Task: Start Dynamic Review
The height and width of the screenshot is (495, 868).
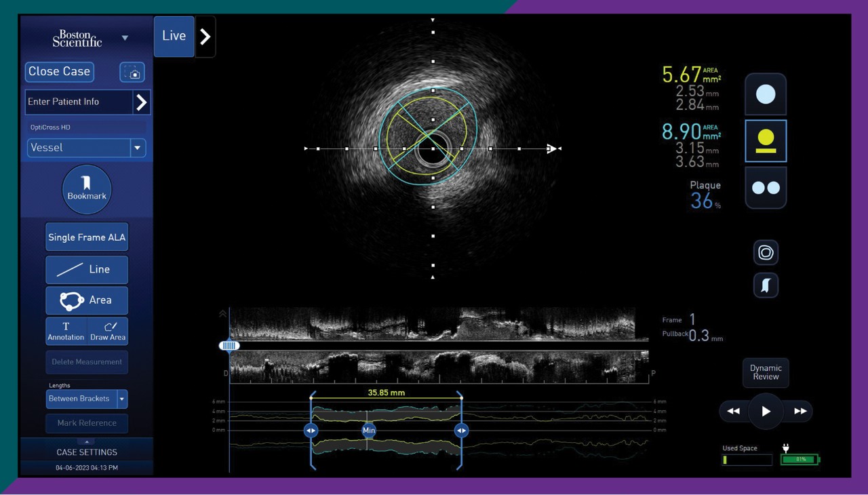Action: point(765,372)
